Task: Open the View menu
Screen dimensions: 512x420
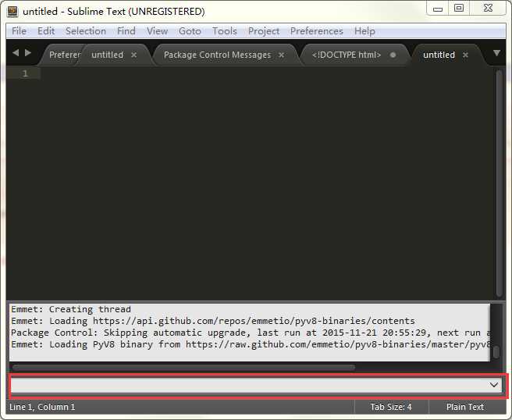Action: pyautogui.click(x=157, y=31)
